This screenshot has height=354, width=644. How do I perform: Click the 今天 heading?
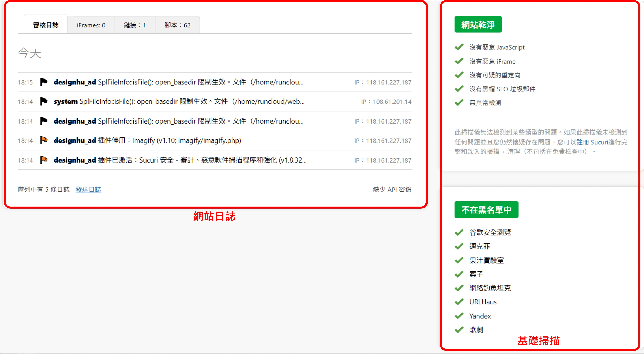[30, 53]
